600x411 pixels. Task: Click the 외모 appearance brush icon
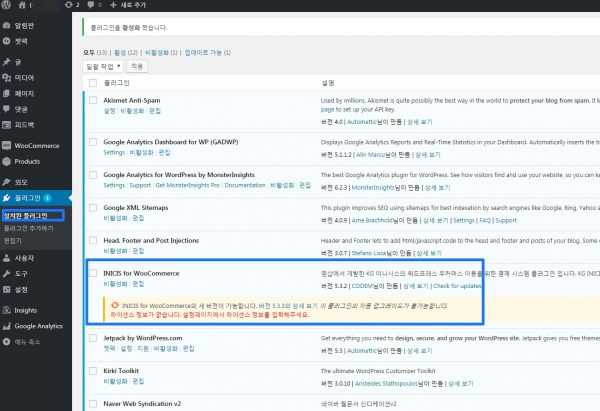[x=7, y=182]
